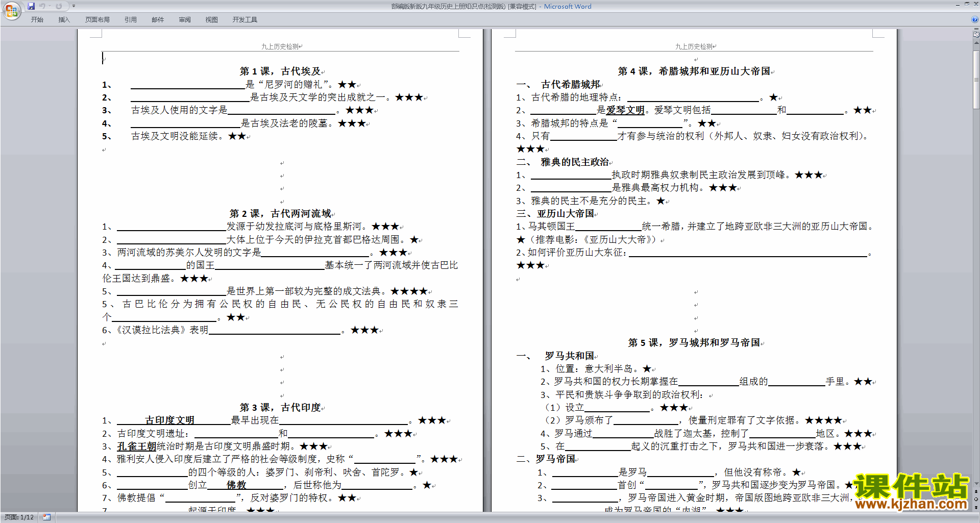Click text 是雅典最高权力机构

click(x=655, y=187)
